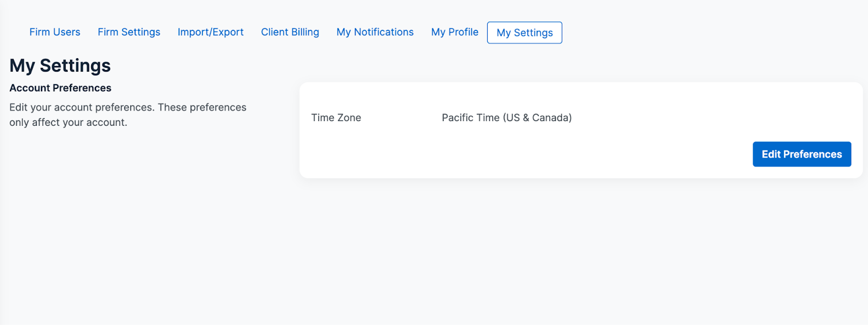Image resolution: width=868 pixels, height=325 pixels.
Task: Click the word "Canada" in the time zone value
Action: tap(551, 118)
